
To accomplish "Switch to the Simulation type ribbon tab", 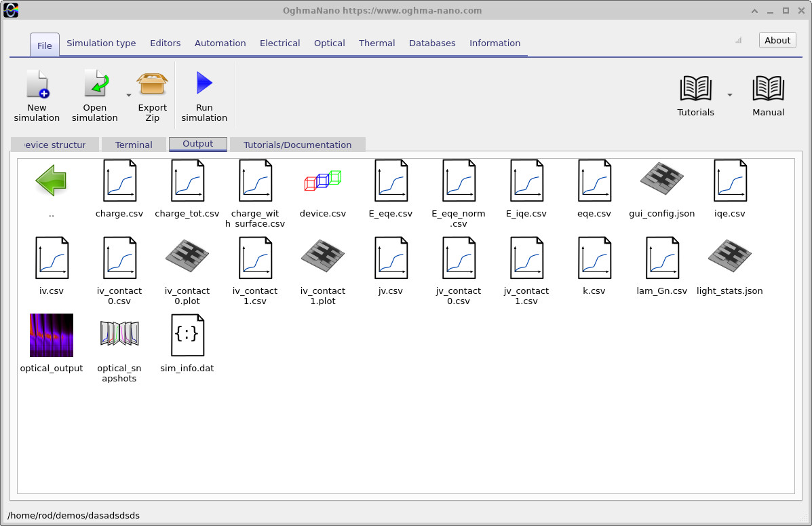I will (x=101, y=43).
